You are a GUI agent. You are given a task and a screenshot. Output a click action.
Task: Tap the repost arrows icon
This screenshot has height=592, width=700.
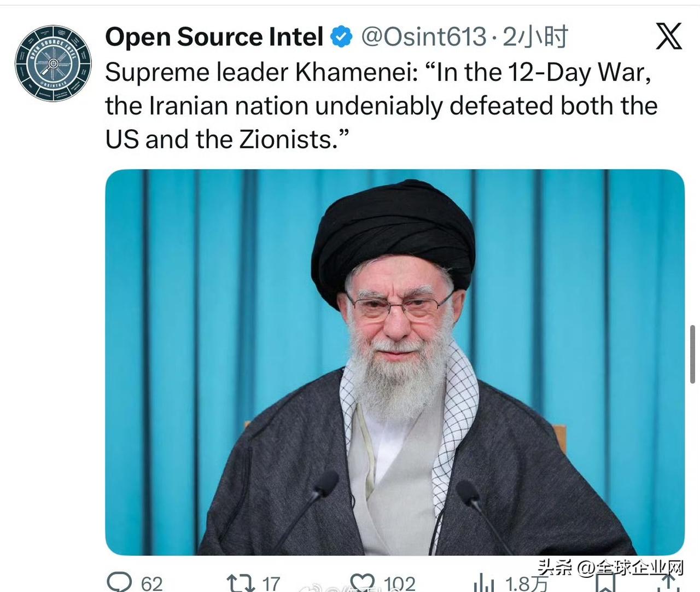click(x=241, y=583)
